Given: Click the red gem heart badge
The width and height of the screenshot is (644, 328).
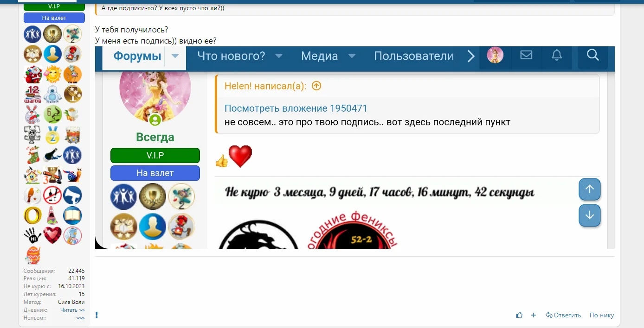Looking at the screenshot, I should pos(52,235).
